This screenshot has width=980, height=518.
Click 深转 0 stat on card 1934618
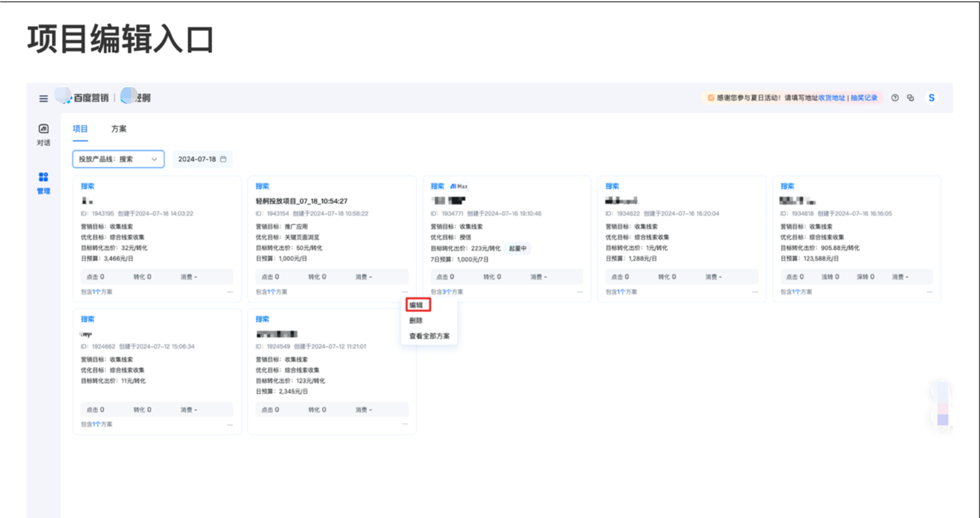866,277
